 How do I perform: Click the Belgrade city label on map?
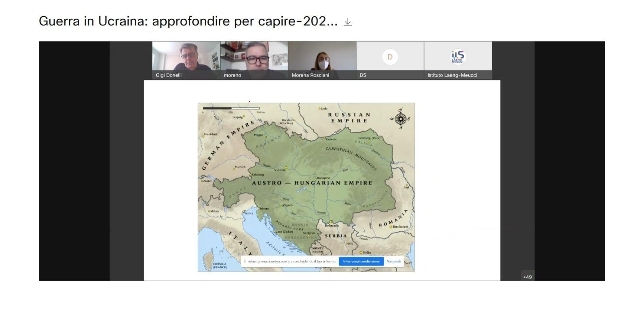tap(332, 225)
